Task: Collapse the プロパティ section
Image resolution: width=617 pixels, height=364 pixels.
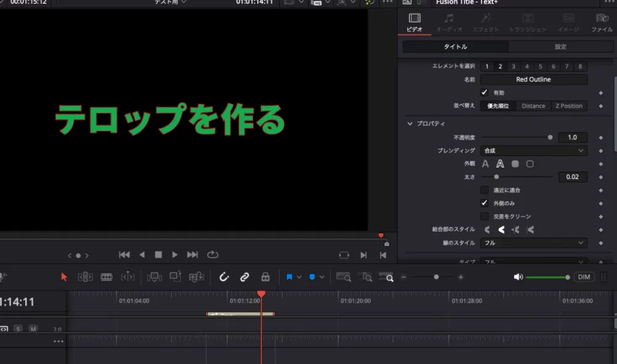Action: (410, 124)
